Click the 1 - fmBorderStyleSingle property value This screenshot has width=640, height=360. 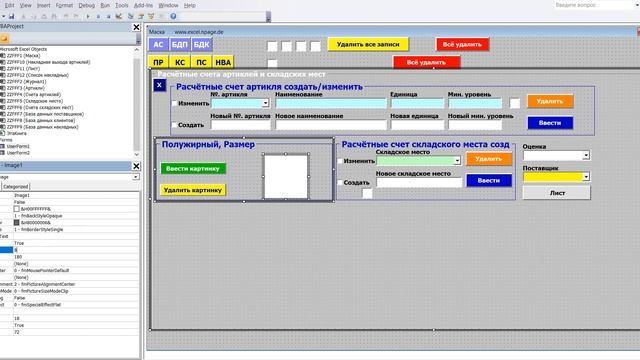[38, 229]
